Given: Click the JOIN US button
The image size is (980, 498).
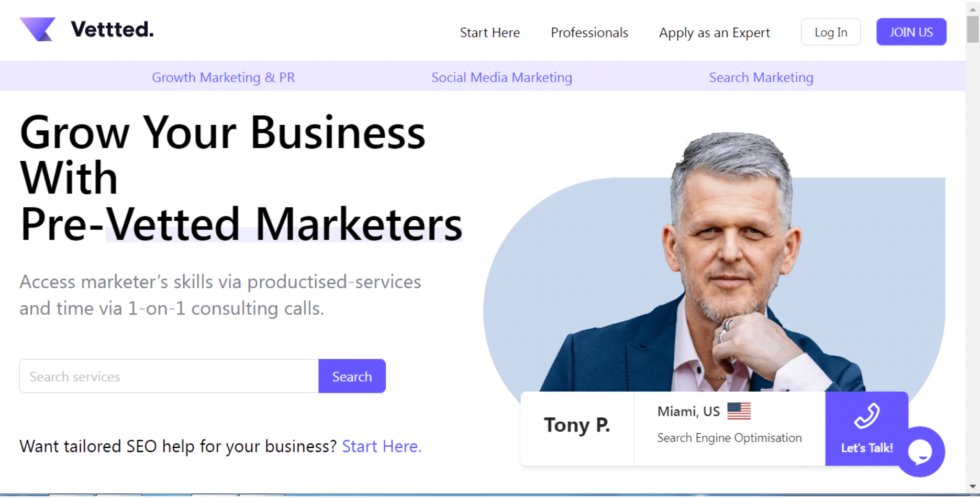Looking at the screenshot, I should (911, 32).
